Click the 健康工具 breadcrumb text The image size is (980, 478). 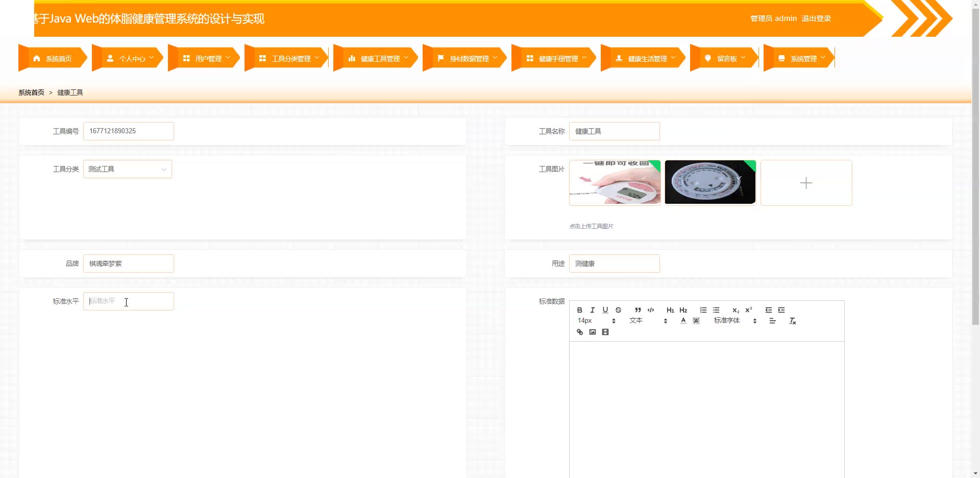(x=70, y=92)
